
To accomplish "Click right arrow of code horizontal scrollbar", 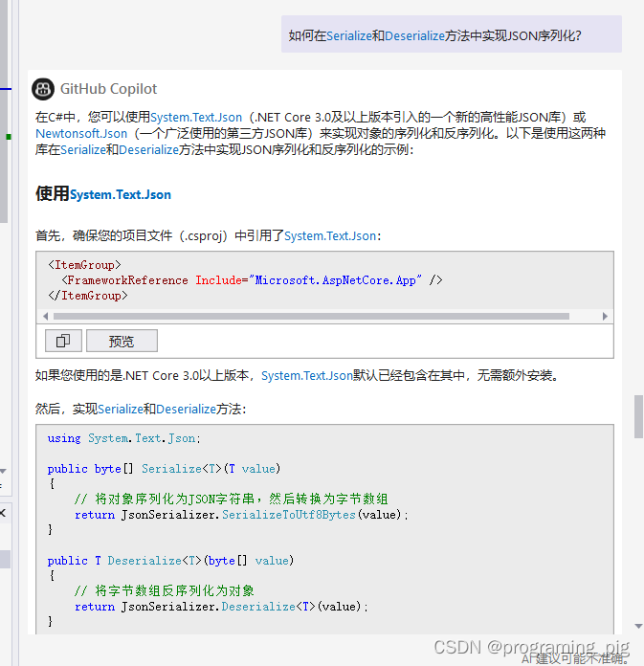I will (x=605, y=316).
